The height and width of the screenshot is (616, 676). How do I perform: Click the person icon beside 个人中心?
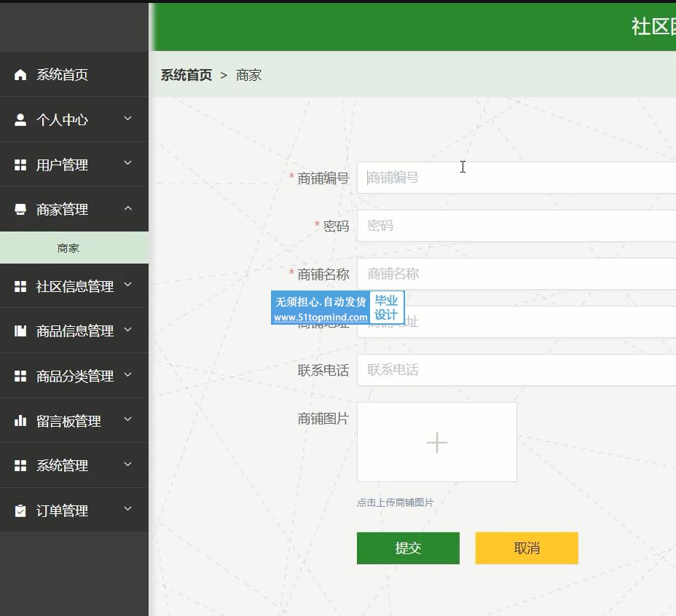[x=20, y=119]
